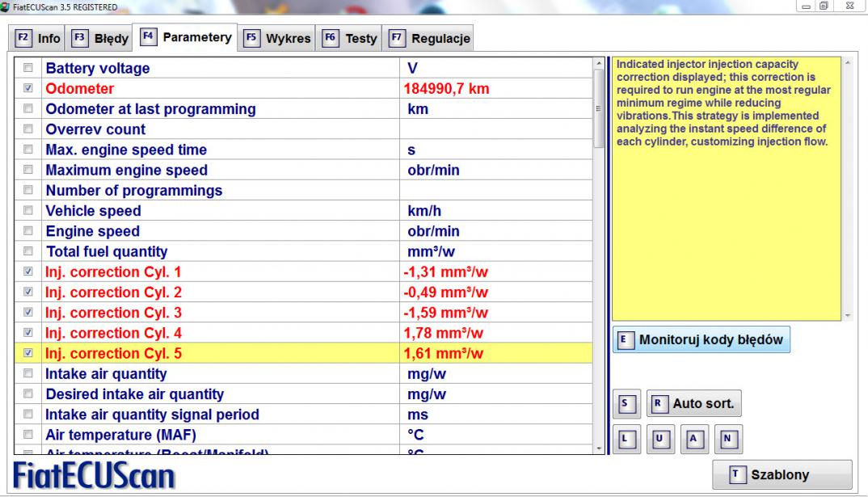
Task: Click the F4 key icon
Action: pyautogui.click(x=148, y=36)
